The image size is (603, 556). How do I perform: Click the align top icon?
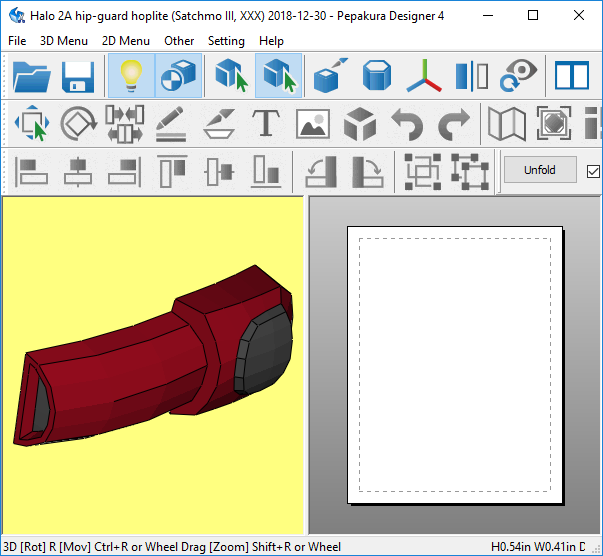click(172, 171)
